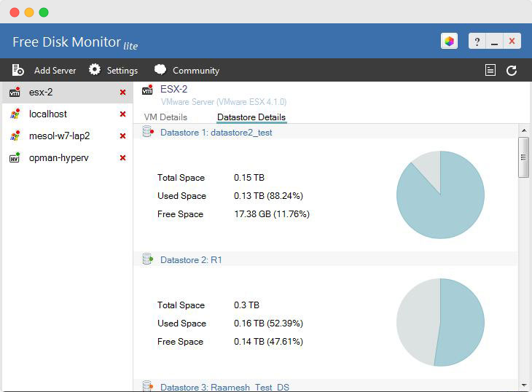Open Datastore 1: datastore2_test header
The image size is (532, 392).
pos(325,132)
